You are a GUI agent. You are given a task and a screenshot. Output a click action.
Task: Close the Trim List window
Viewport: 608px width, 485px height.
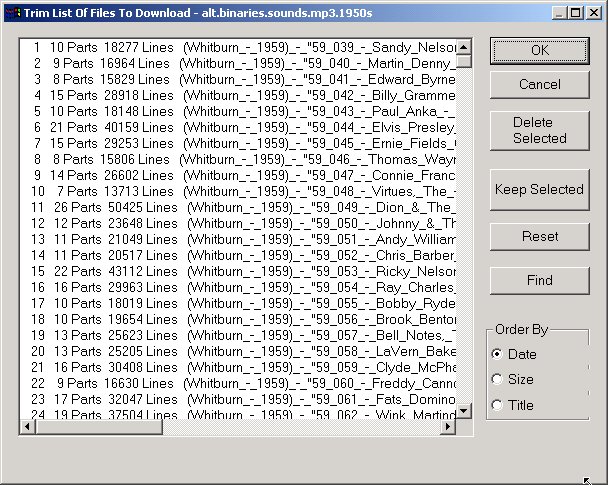(x=594, y=13)
